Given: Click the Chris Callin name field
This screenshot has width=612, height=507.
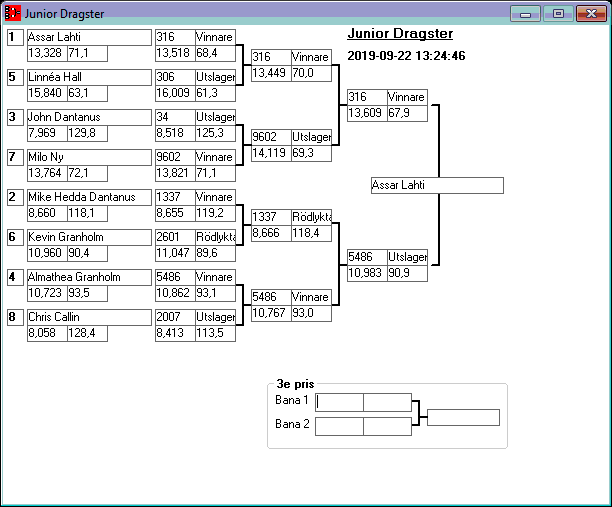Looking at the screenshot, I should [x=88, y=317].
